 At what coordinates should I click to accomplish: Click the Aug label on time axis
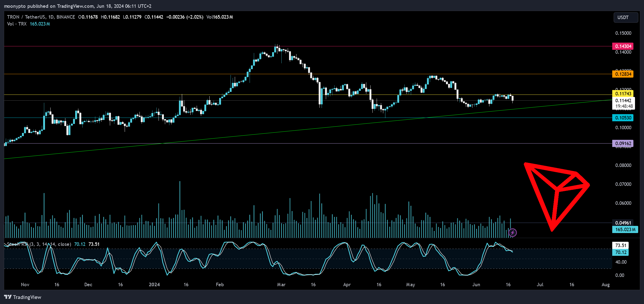[606, 284]
